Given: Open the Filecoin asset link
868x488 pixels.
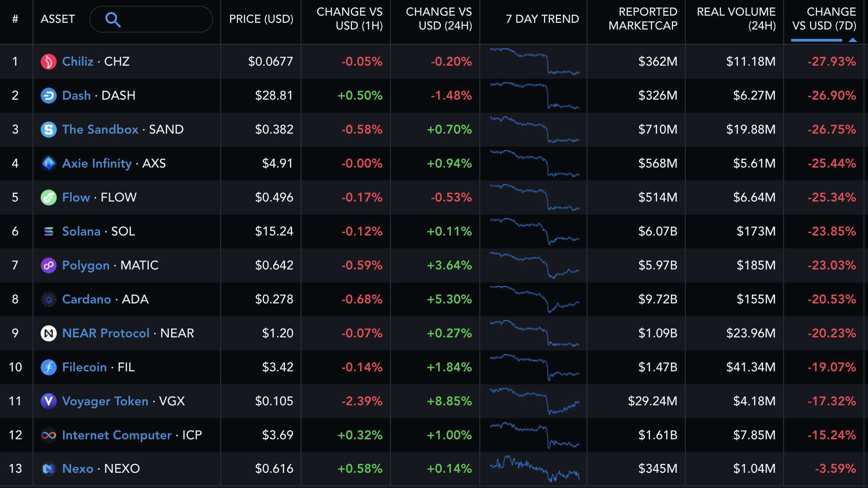Looking at the screenshot, I should [x=84, y=367].
